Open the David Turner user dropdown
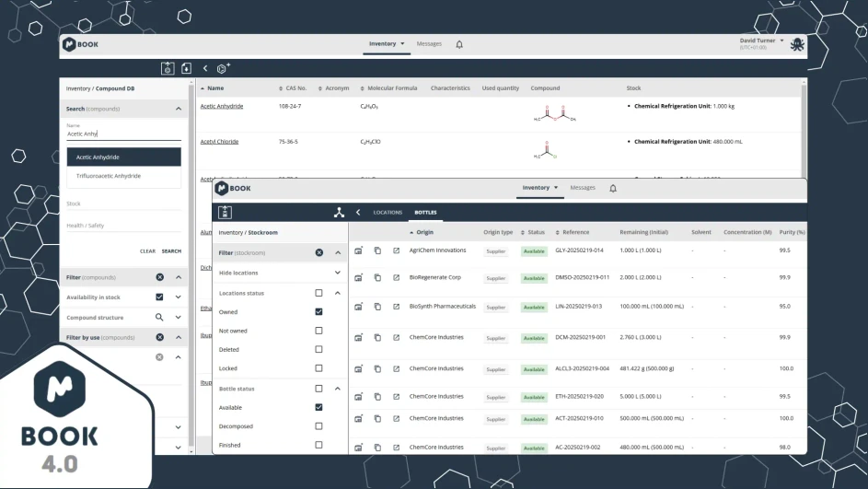 (x=762, y=43)
